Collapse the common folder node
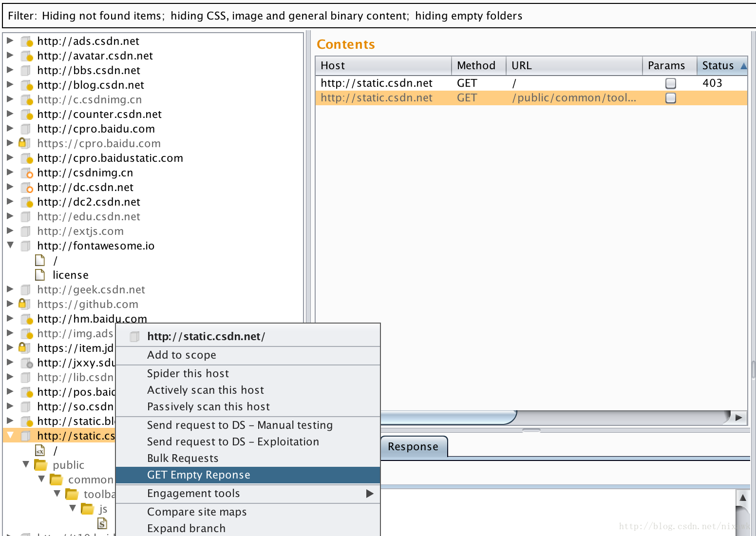This screenshot has height=536, width=756. click(x=41, y=479)
